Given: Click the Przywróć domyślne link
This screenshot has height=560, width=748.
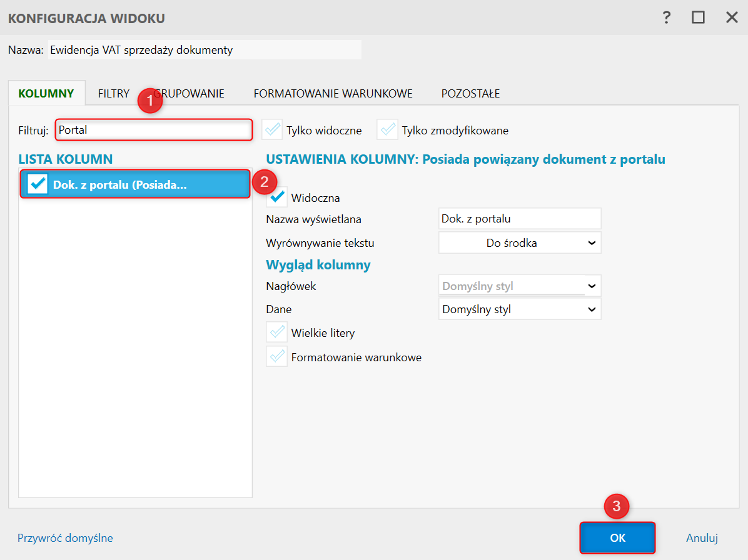Looking at the screenshot, I should 65,538.
